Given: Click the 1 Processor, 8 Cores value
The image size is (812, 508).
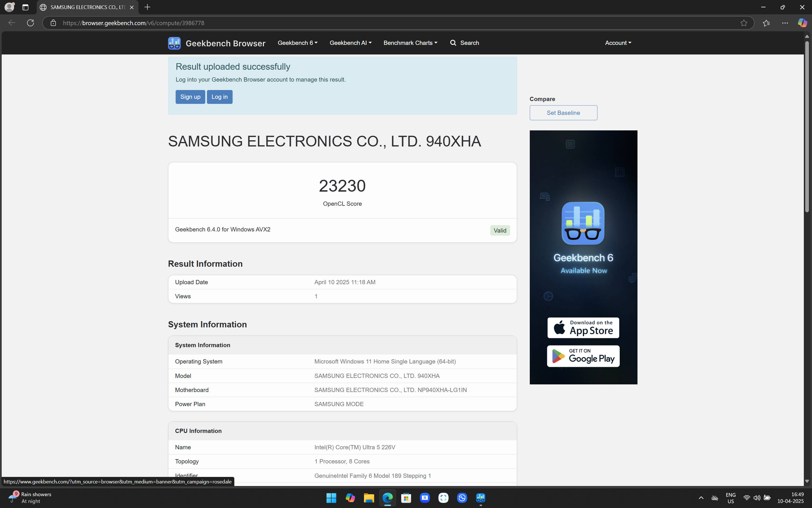Looking at the screenshot, I should [342, 461].
